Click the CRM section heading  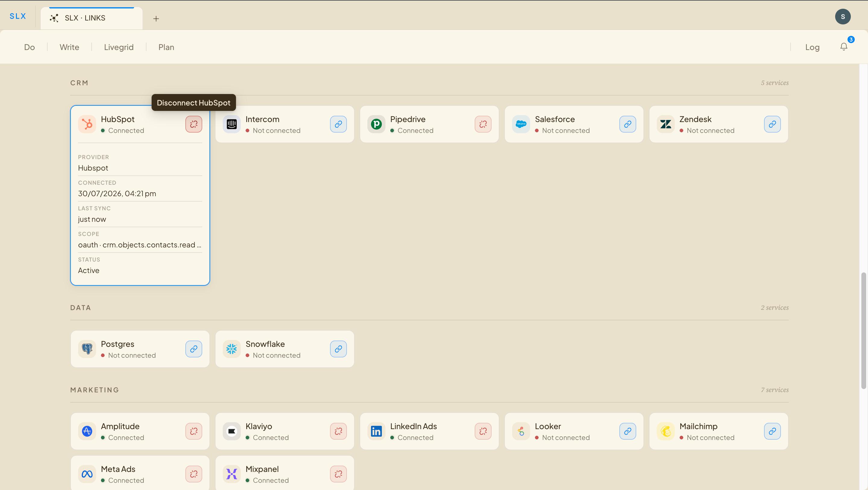click(79, 83)
